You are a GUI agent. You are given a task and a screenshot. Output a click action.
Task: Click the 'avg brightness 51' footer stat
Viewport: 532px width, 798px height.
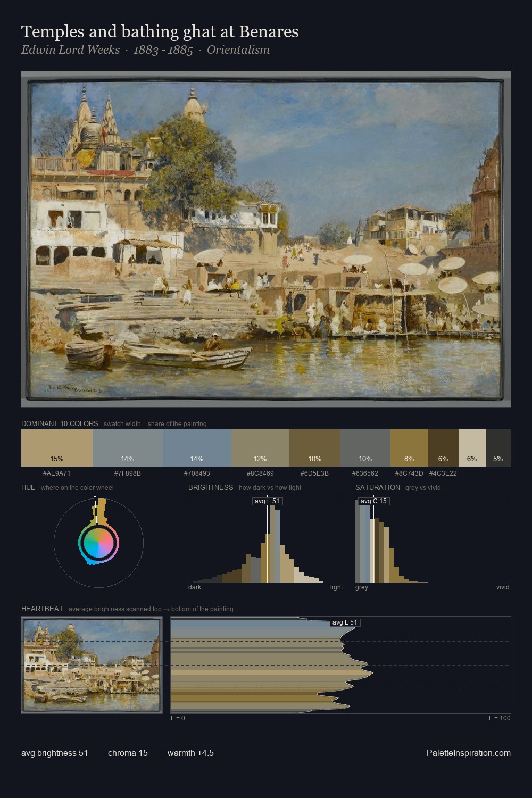point(55,753)
